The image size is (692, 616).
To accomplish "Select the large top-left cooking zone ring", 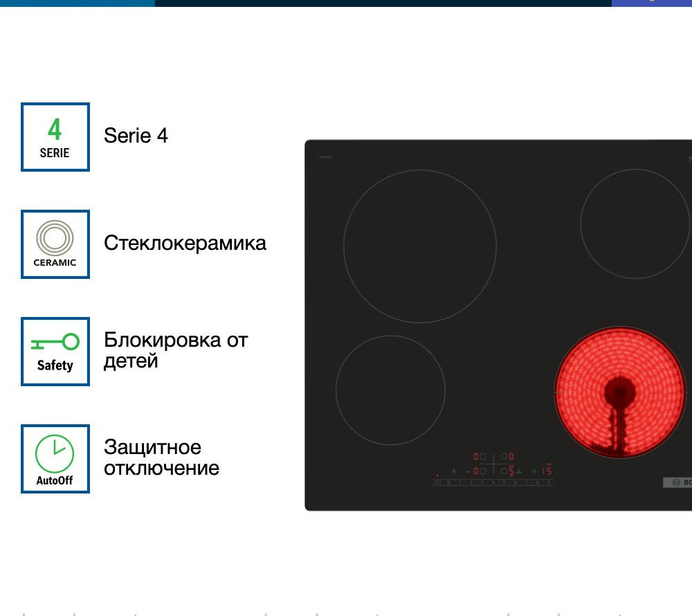I will tap(420, 246).
